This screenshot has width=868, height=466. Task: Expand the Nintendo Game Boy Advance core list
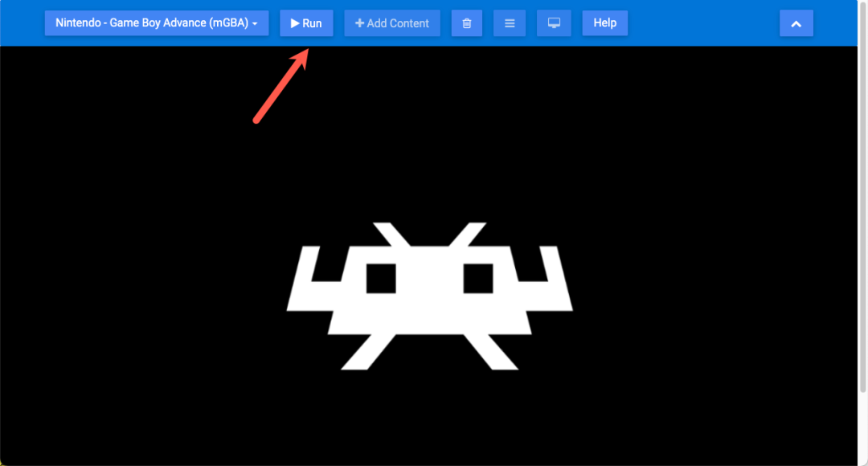click(157, 23)
